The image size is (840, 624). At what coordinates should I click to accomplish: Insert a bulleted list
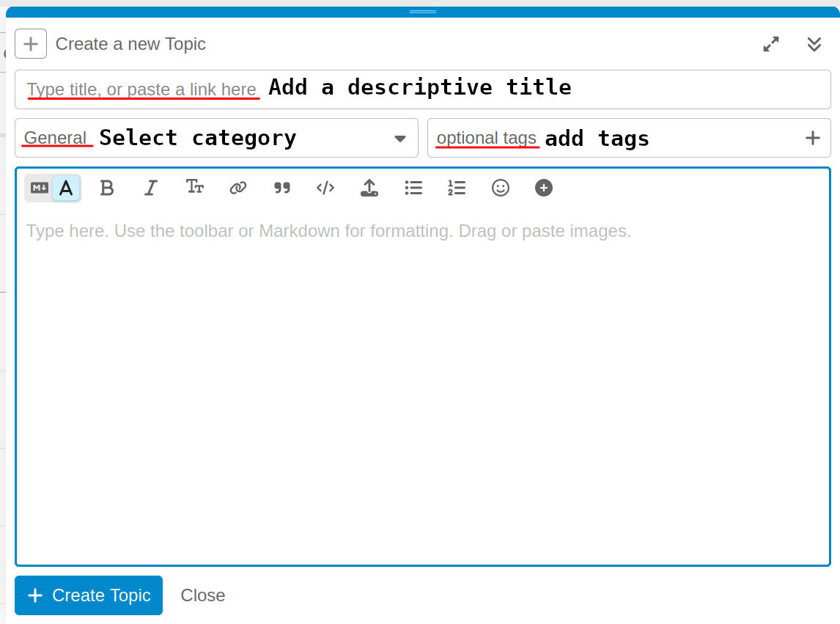coord(413,188)
